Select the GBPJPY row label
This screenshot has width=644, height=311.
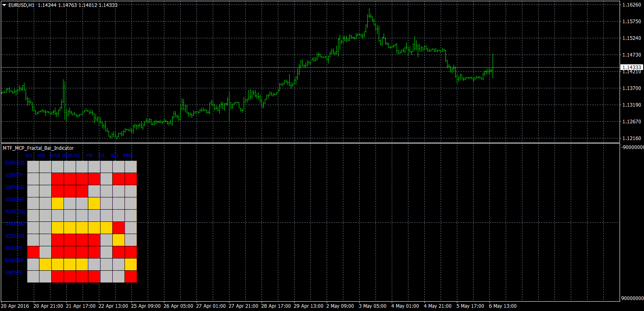point(14,273)
